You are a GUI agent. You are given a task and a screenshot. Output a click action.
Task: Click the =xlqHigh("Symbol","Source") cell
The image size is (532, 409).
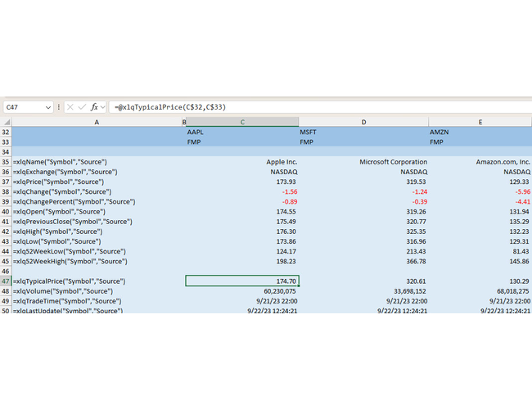tap(97, 231)
